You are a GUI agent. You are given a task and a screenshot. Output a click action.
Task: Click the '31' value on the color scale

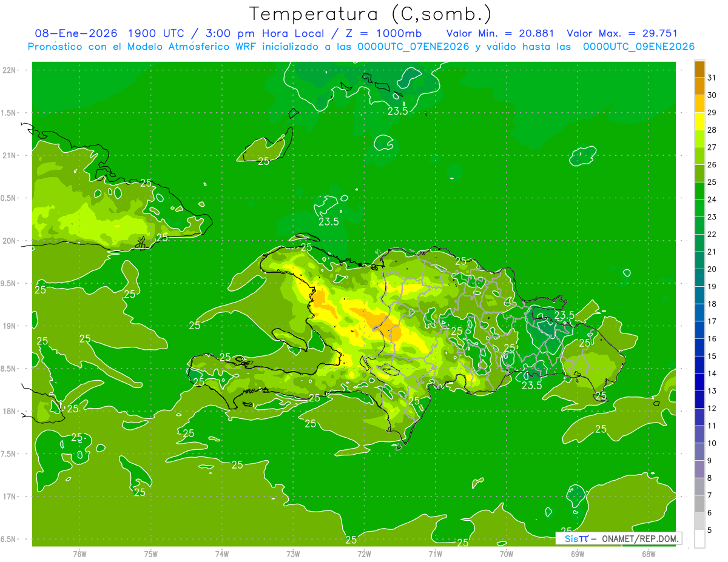pos(712,78)
